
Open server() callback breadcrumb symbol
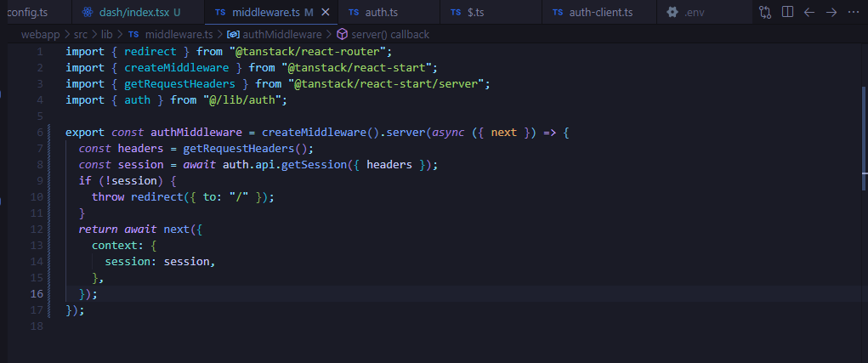point(389,34)
